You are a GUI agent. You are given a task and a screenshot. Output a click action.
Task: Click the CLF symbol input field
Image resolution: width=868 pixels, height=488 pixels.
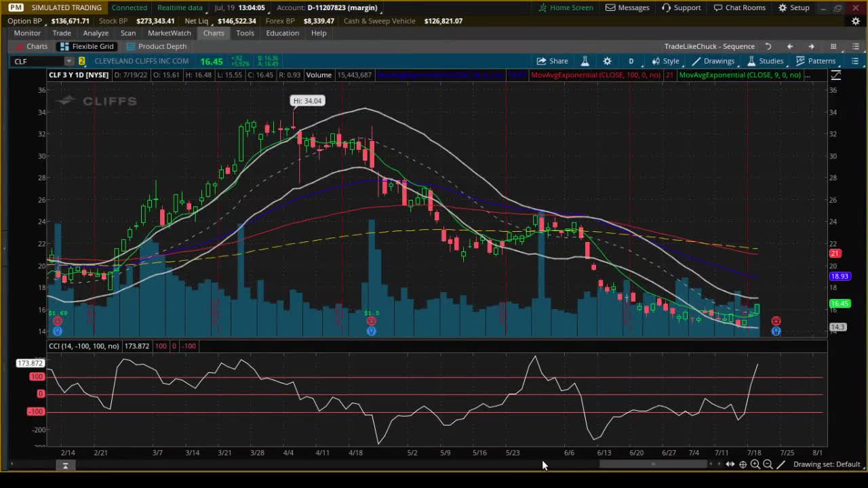(x=38, y=62)
